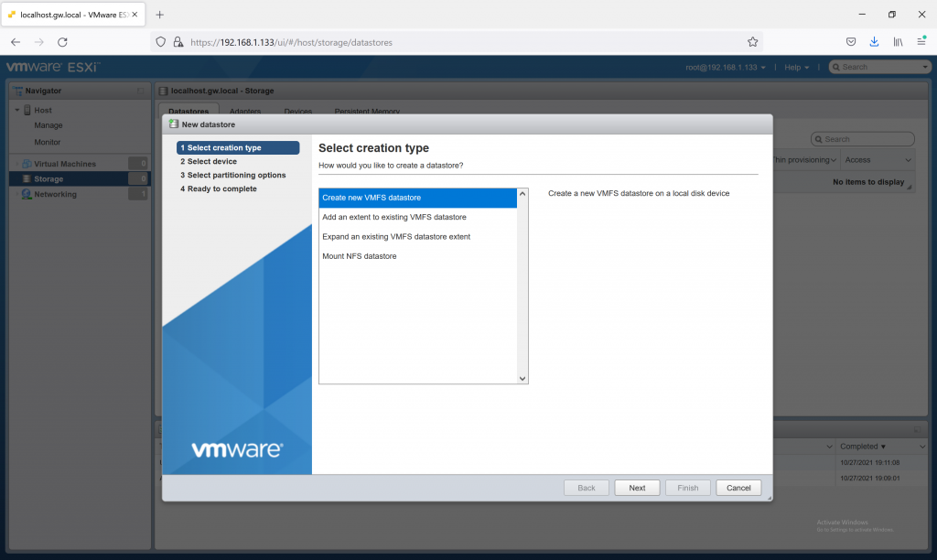
Task: Click the 10/27/2021 19:09:01 task entry
Action: tap(869, 479)
